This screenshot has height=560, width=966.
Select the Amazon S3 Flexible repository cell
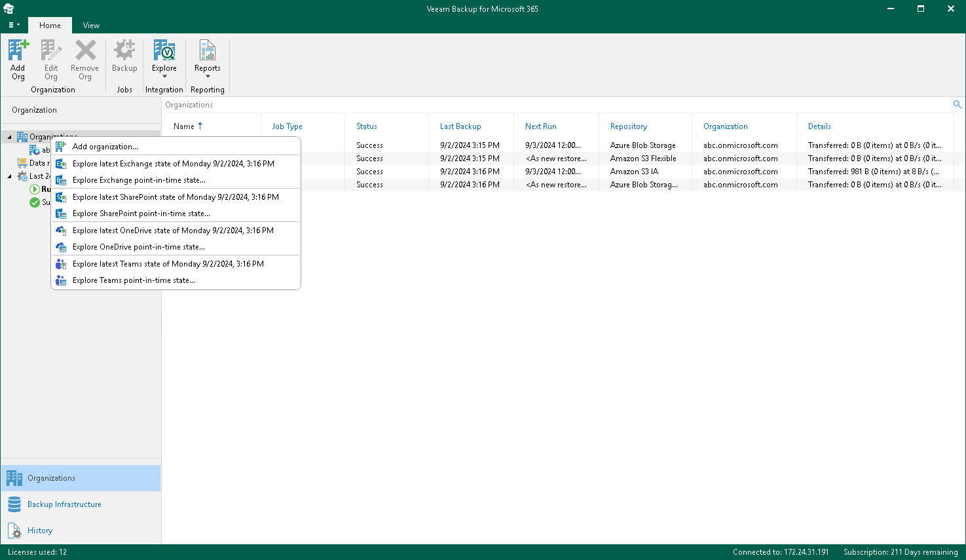coord(643,159)
